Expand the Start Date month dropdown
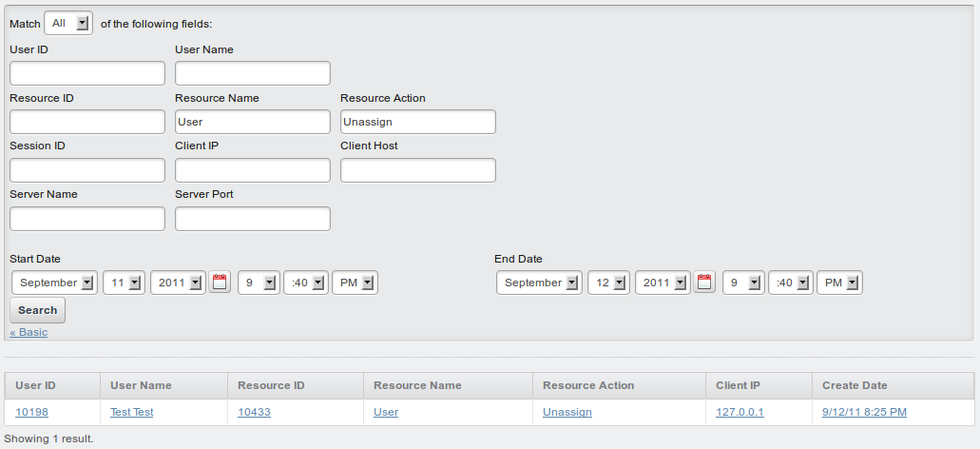This screenshot has height=449, width=980. (x=55, y=283)
